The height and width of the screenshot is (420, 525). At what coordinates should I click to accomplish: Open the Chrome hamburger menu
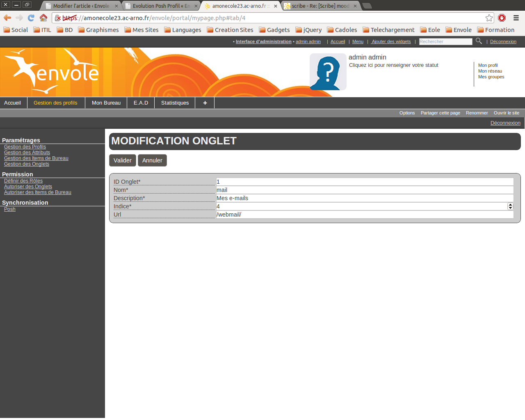[x=516, y=18]
